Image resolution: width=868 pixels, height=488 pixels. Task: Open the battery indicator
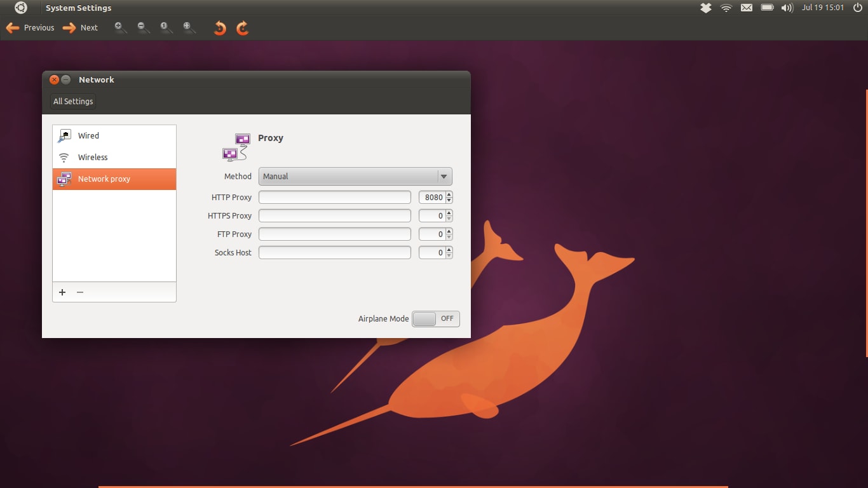point(767,8)
